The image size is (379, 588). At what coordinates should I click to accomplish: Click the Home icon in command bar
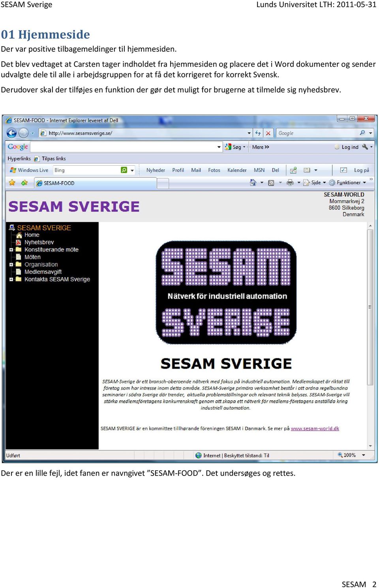(253, 182)
